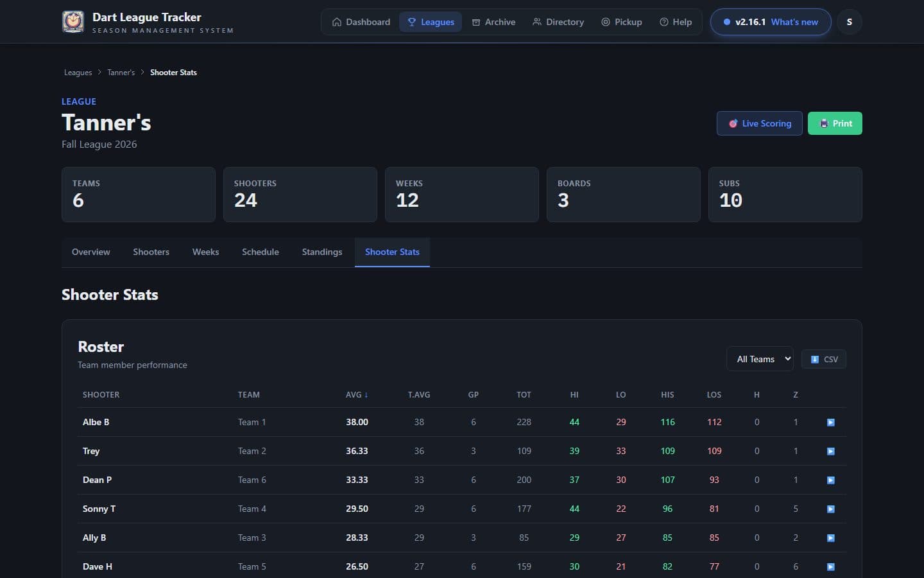Sort by the T.AVG column header
This screenshot has height=578, width=924.
[x=419, y=395]
